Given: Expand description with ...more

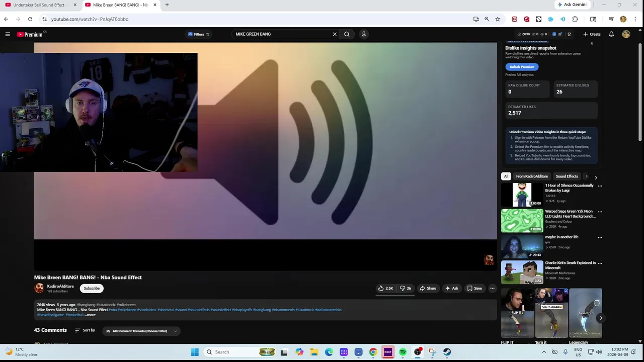Looking at the screenshot, I should coord(90,315).
